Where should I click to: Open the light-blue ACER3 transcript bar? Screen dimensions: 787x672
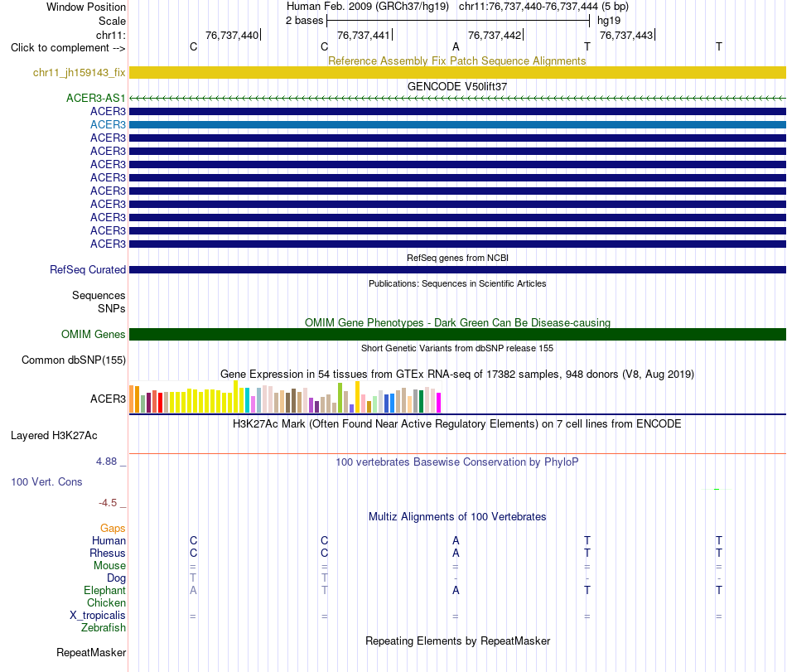[458, 124]
